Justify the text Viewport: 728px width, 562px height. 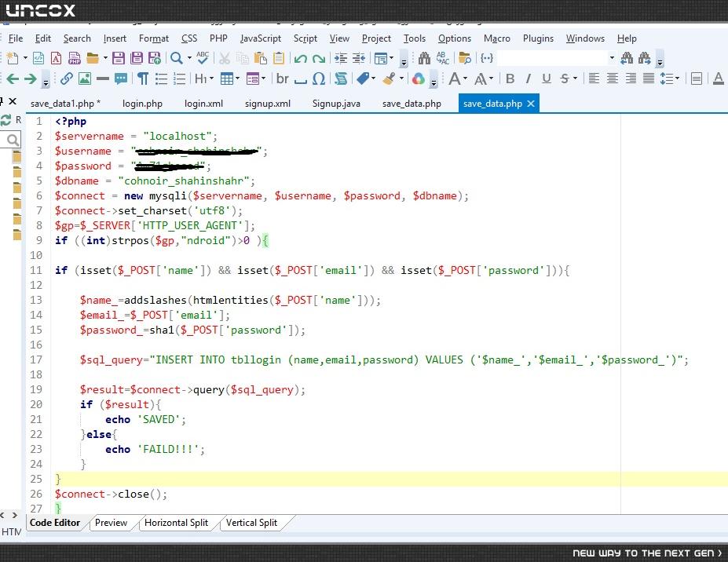(649, 78)
